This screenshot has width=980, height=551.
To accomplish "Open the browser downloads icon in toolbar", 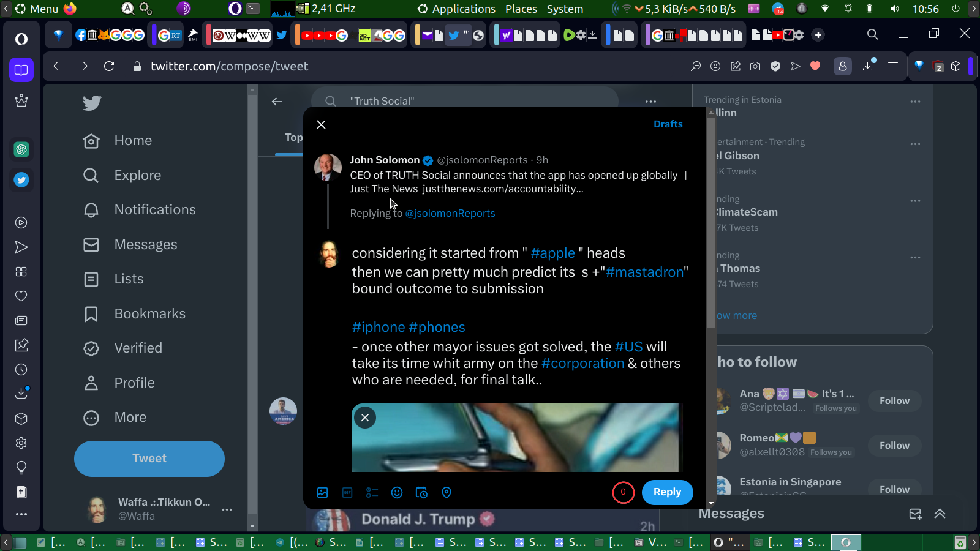I will coord(869,65).
